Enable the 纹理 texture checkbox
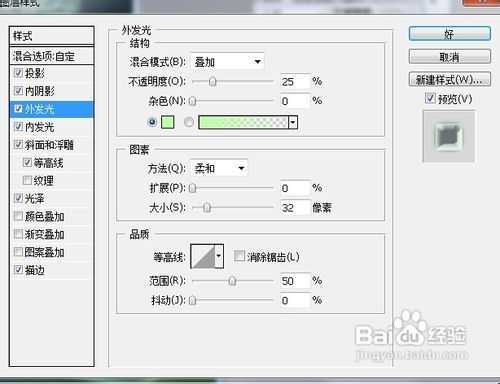 tap(27, 180)
